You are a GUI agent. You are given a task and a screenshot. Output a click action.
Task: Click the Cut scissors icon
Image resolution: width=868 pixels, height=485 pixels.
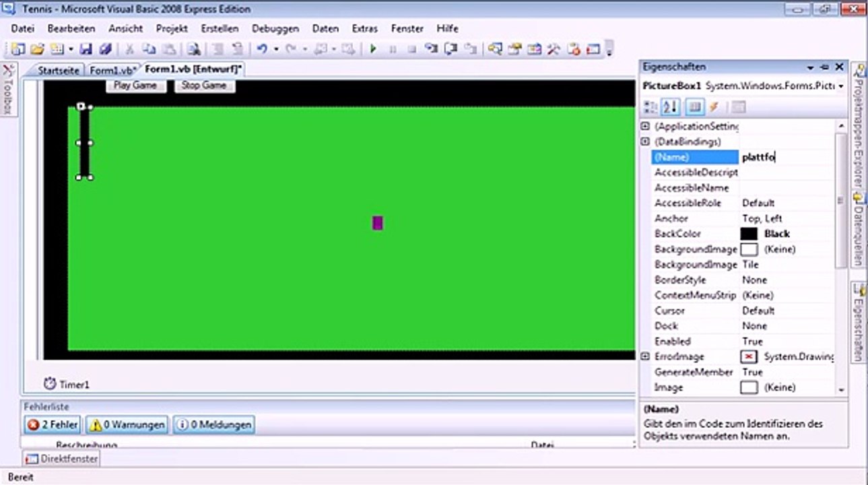[x=130, y=49]
